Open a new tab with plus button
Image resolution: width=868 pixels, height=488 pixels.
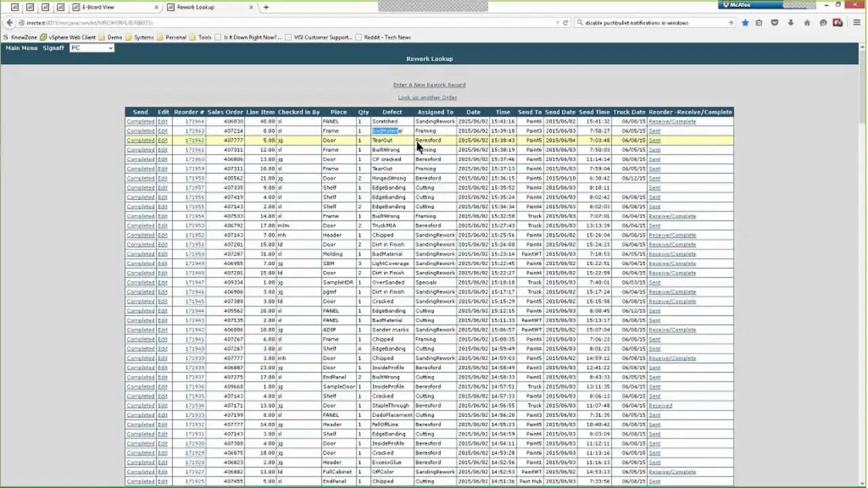266,7
